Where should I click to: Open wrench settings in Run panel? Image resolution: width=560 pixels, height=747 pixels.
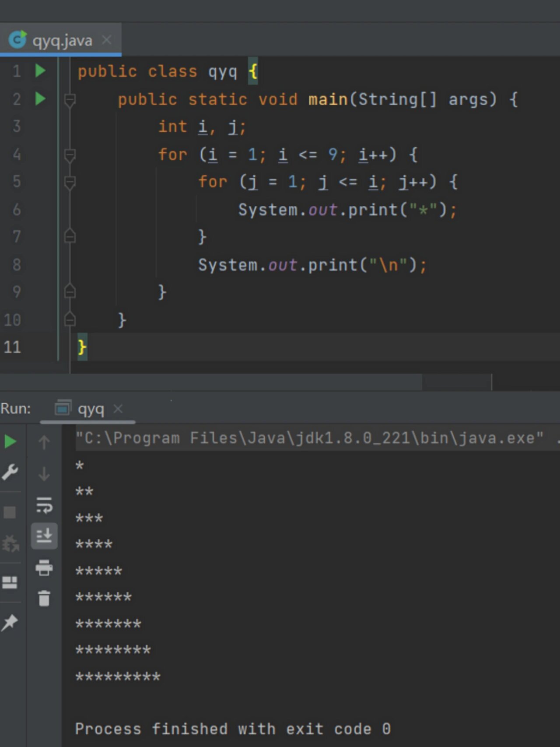point(10,472)
